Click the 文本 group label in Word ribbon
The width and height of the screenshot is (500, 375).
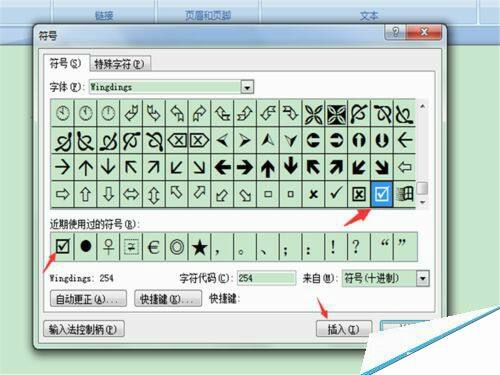tap(369, 15)
